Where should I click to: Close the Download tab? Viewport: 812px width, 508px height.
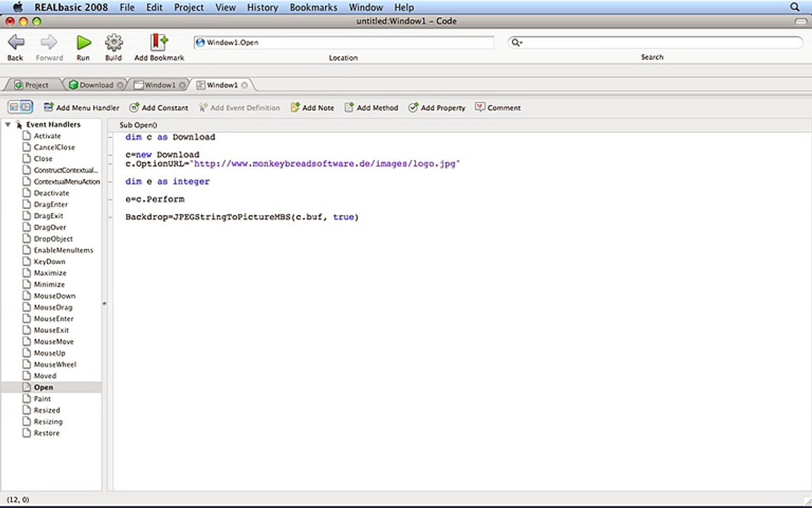[x=120, y=85]
